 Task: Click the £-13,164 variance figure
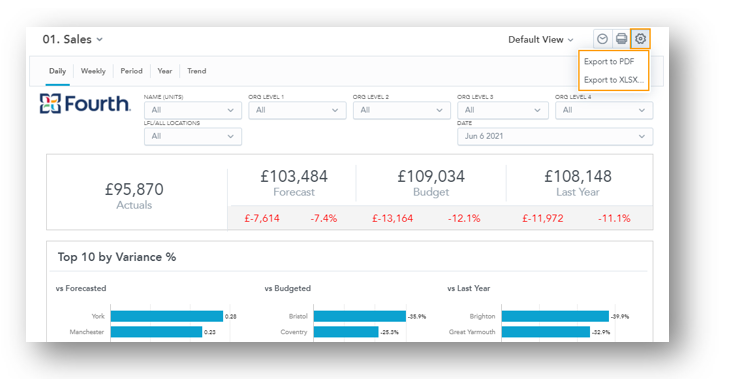click(x=393, y=218)
